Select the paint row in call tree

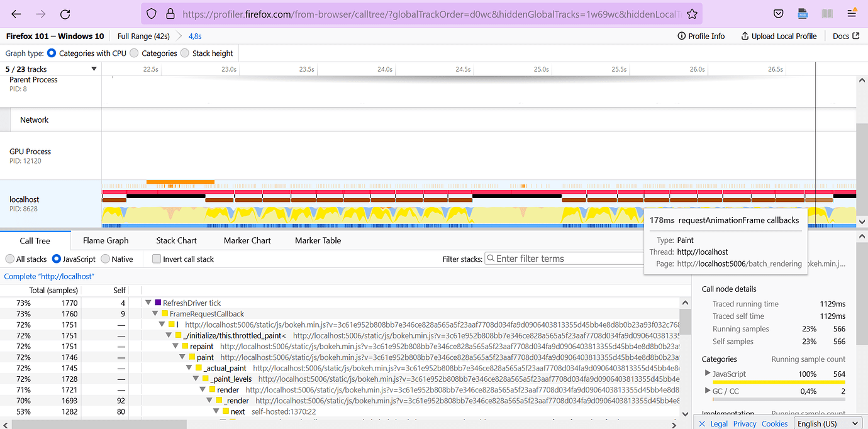(340, 357)
